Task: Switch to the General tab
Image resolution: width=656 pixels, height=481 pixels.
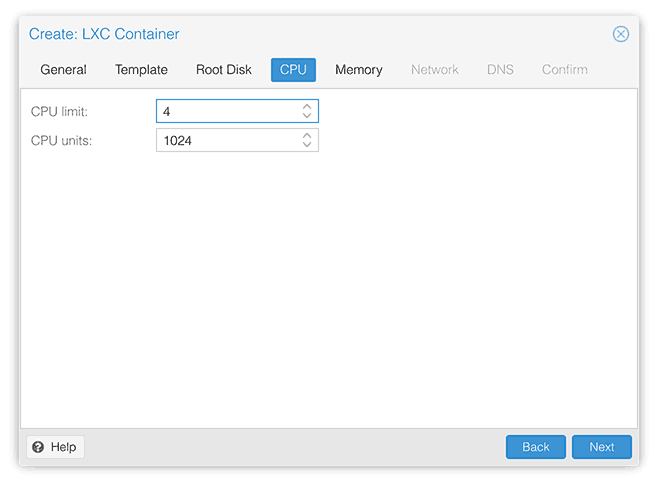Action: tap(63, 69)
